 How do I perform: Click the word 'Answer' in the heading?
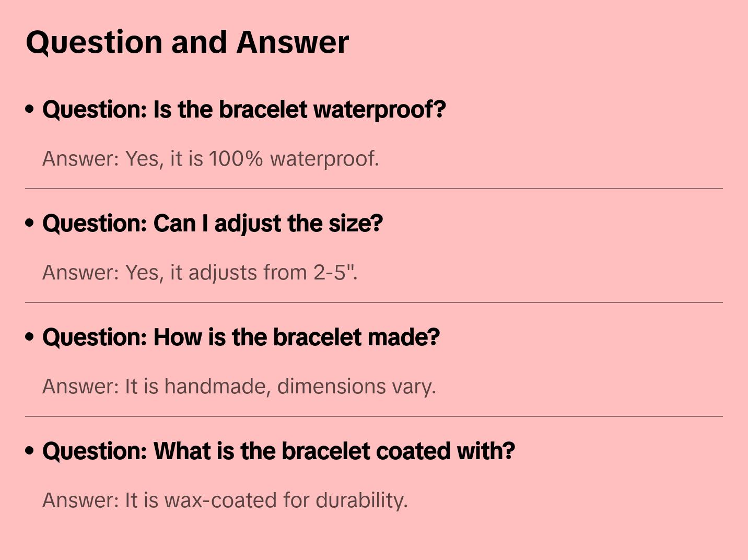[x=293, y=42]
